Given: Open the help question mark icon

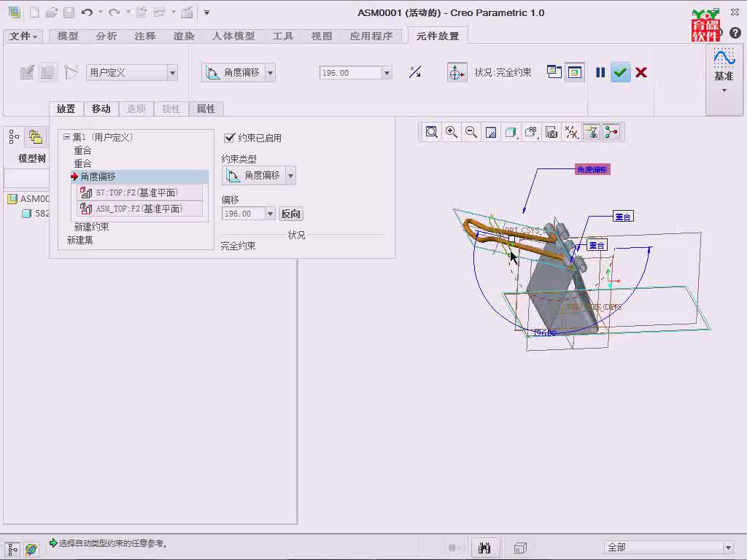Looking at the screenshot, I should (x=735, y=32).
